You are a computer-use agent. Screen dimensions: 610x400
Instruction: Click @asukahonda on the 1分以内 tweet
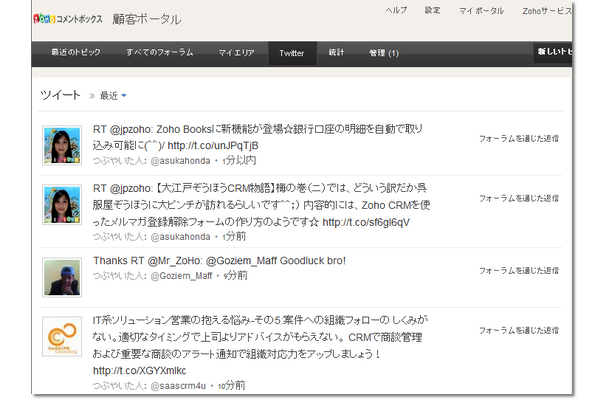(180, 161)
